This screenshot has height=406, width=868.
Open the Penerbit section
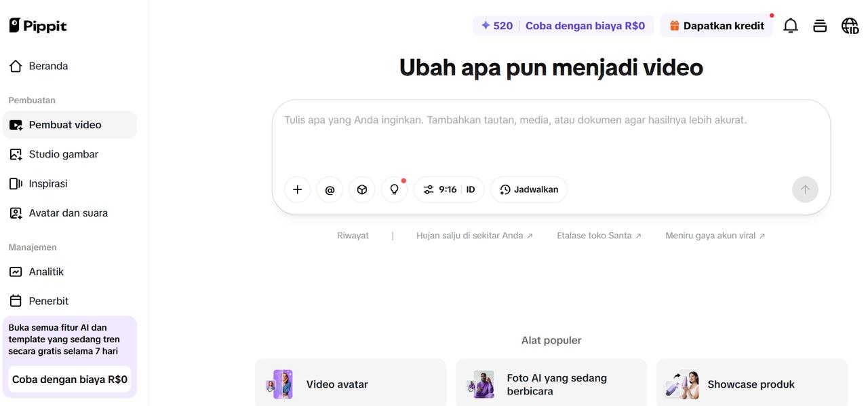tap(48, 300)
